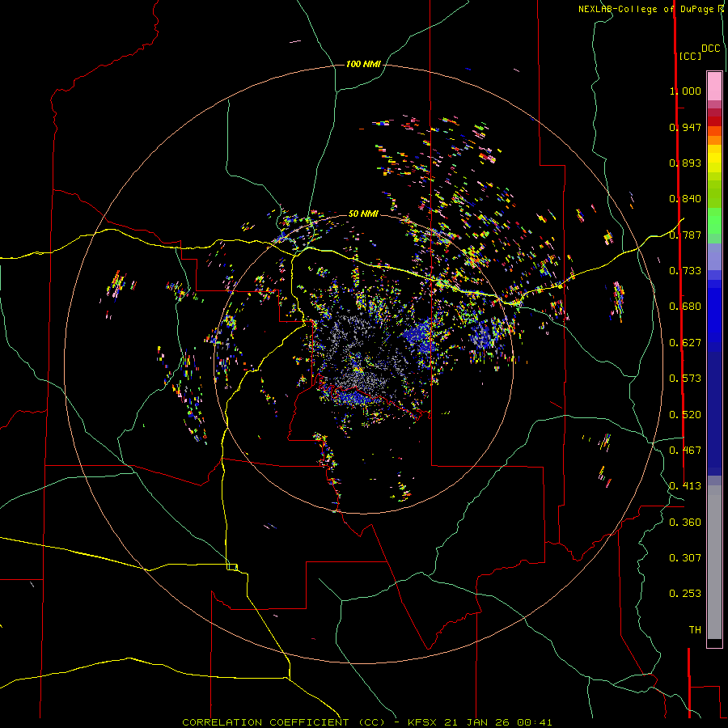Select the 0.413 legend value

click(685, 486)
